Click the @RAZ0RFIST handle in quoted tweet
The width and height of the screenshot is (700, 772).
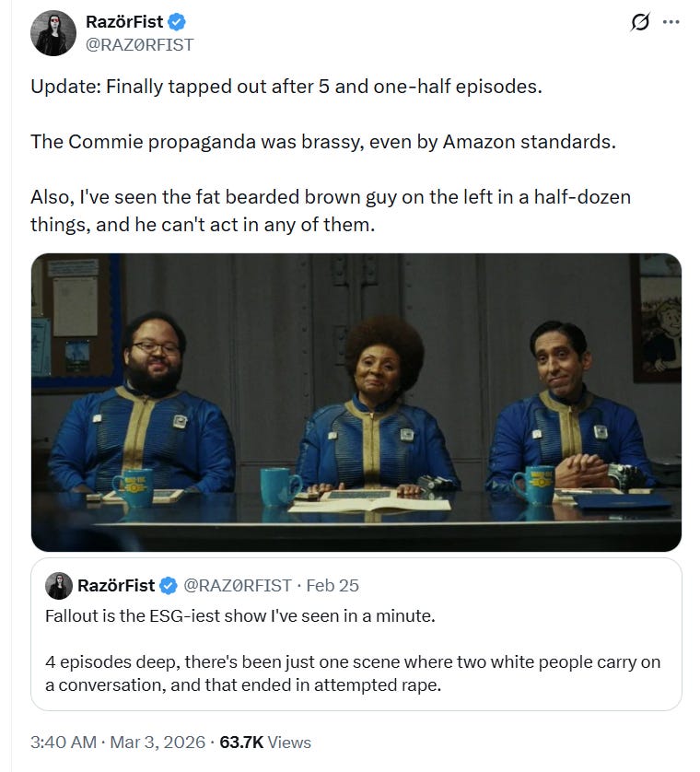click(x=238, y=585)
